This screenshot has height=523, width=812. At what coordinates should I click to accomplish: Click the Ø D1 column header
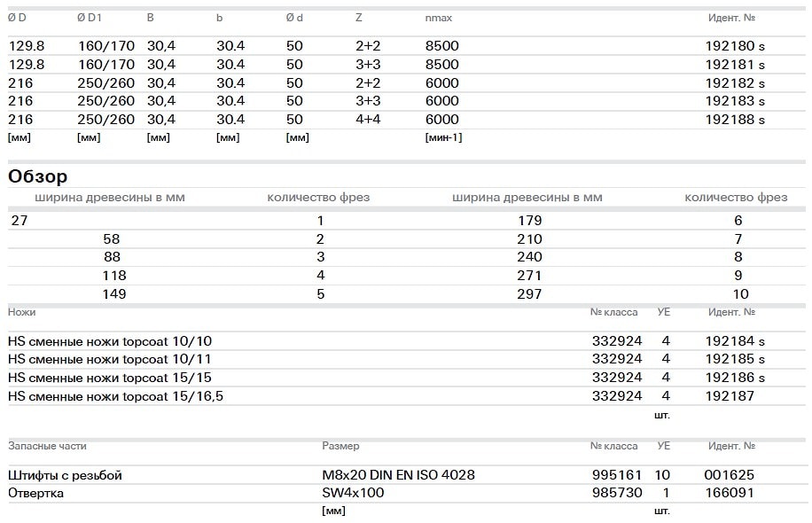tap(92, 18)
